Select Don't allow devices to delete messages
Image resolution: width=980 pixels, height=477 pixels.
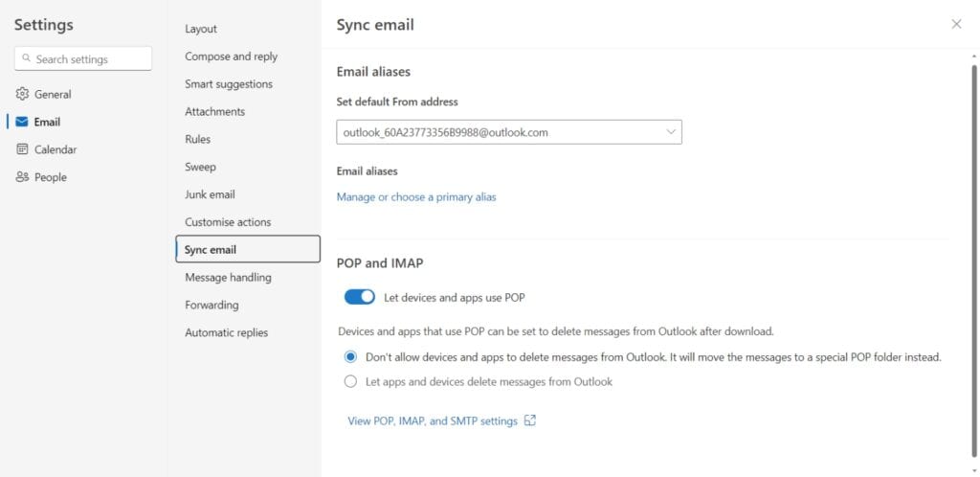350,357
